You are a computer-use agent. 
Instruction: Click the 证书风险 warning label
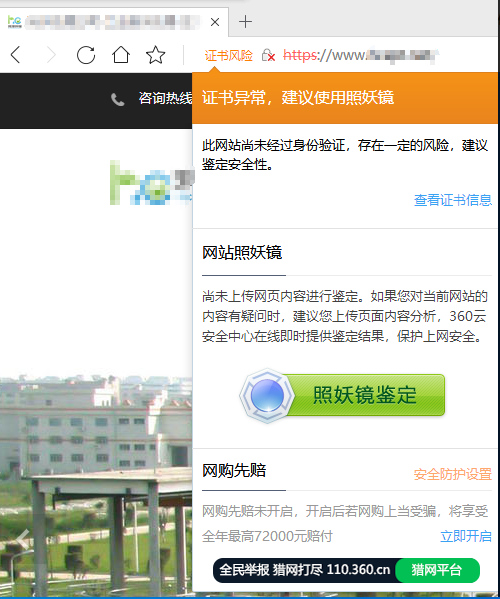point(228,56)
